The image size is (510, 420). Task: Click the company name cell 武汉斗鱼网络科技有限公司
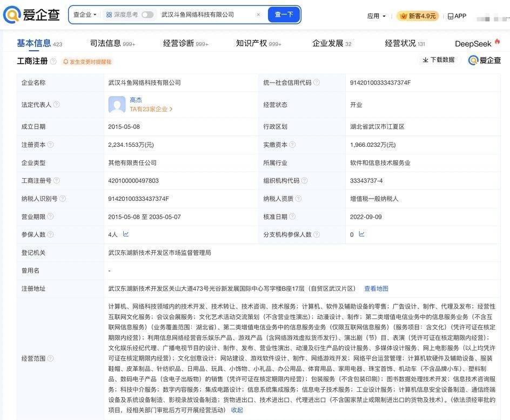[144, 83]
